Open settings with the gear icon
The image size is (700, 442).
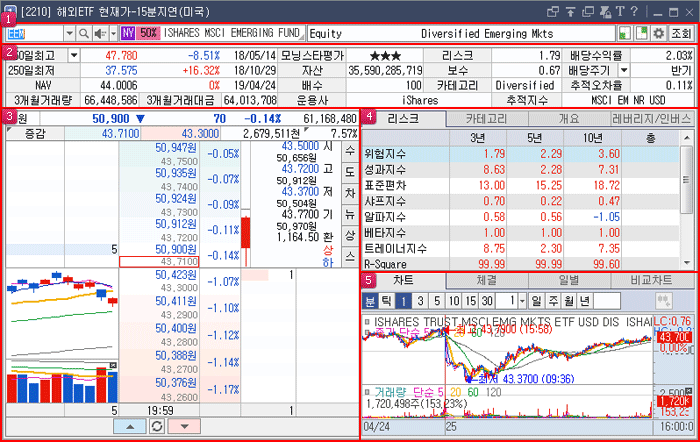(659, 33)
